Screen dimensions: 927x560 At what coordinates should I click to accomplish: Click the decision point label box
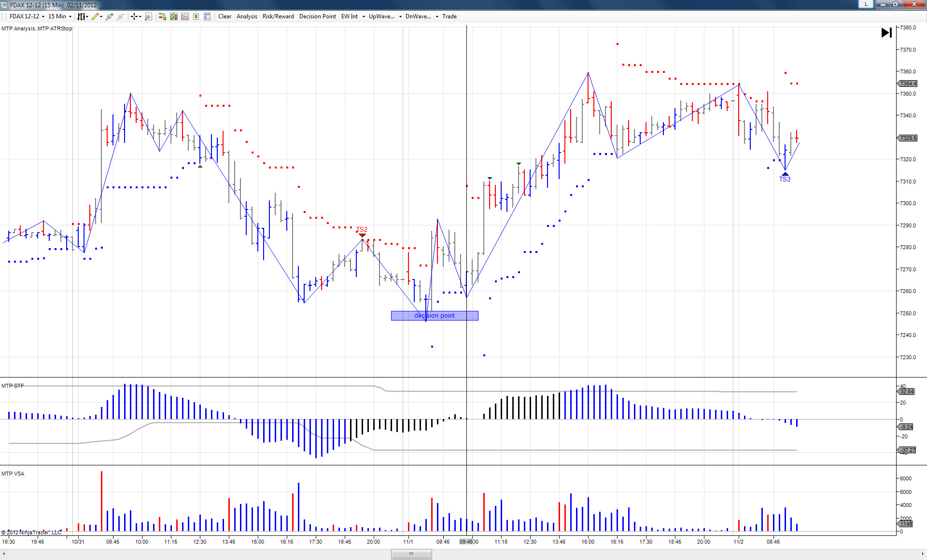[435, 316]
